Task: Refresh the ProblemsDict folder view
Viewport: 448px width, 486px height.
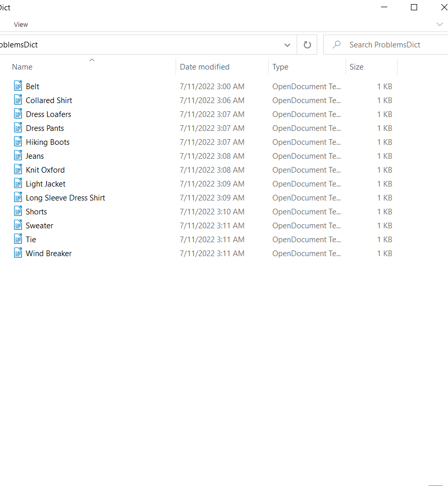Action: click(307, 45)
